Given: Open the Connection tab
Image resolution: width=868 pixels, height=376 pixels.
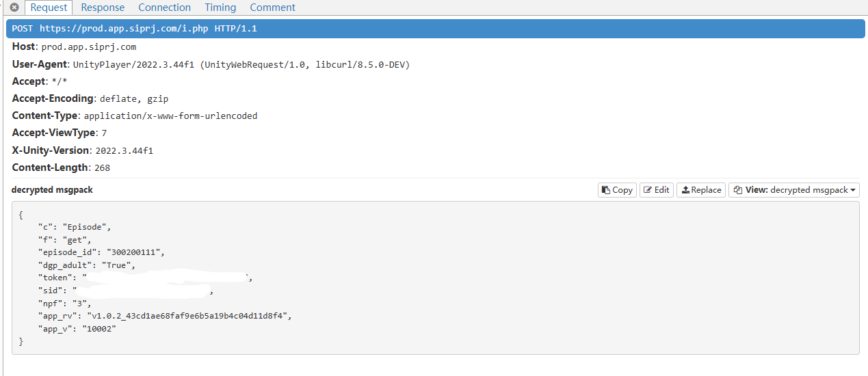Looking at the screenshot, I should [x=164, y=8].
